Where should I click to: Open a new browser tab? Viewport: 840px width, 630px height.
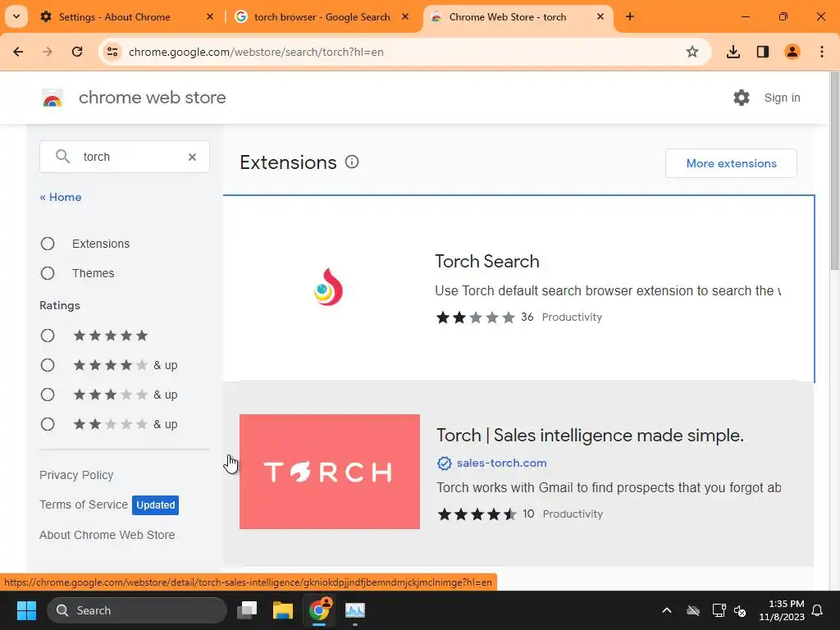point(630,16)
